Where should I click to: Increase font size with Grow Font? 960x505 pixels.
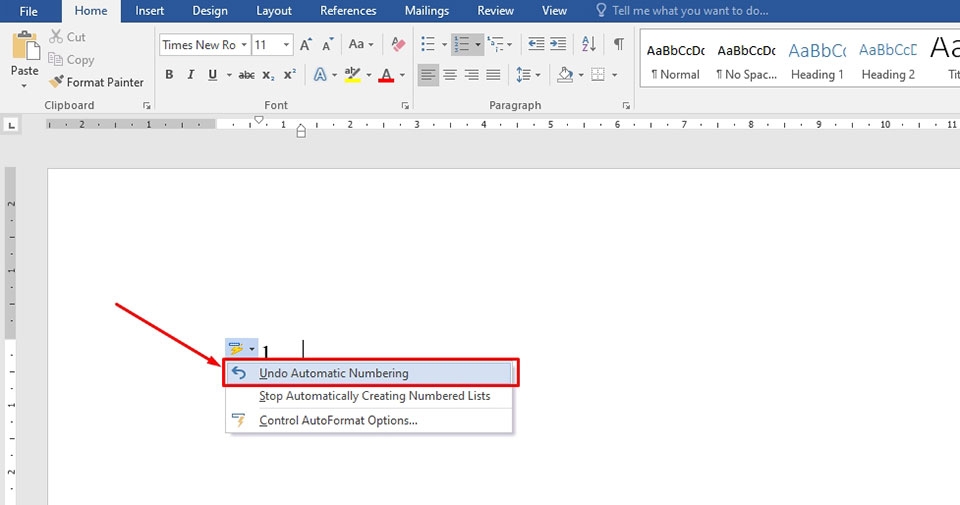(306, 44)
